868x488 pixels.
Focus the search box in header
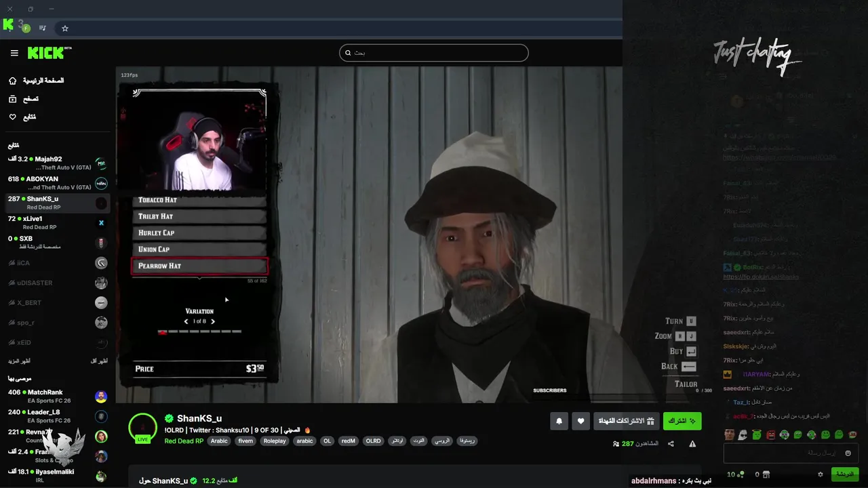point(434,53)
